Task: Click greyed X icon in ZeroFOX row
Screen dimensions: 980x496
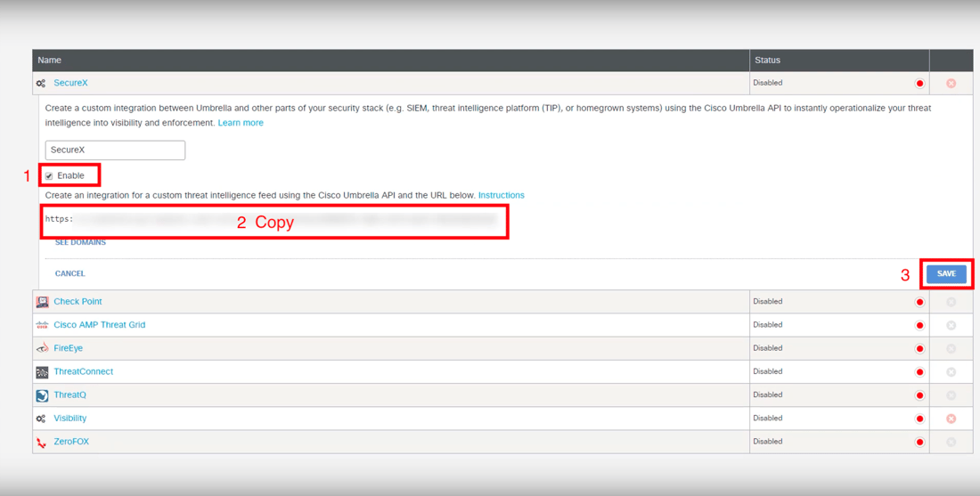Action: coord(951,443)
